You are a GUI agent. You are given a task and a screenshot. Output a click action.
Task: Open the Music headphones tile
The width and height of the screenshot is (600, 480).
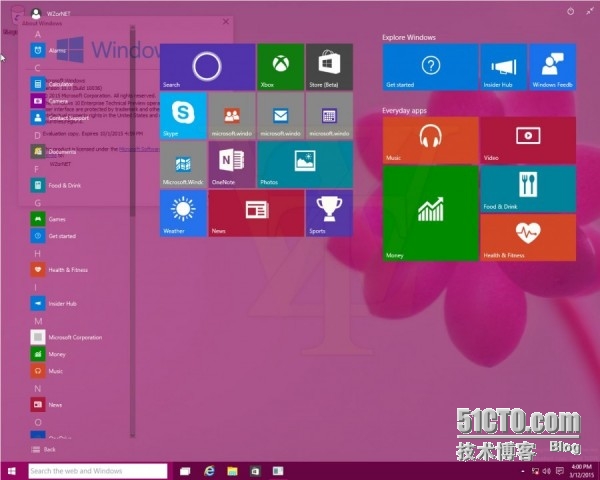click(x=430, y=140)
